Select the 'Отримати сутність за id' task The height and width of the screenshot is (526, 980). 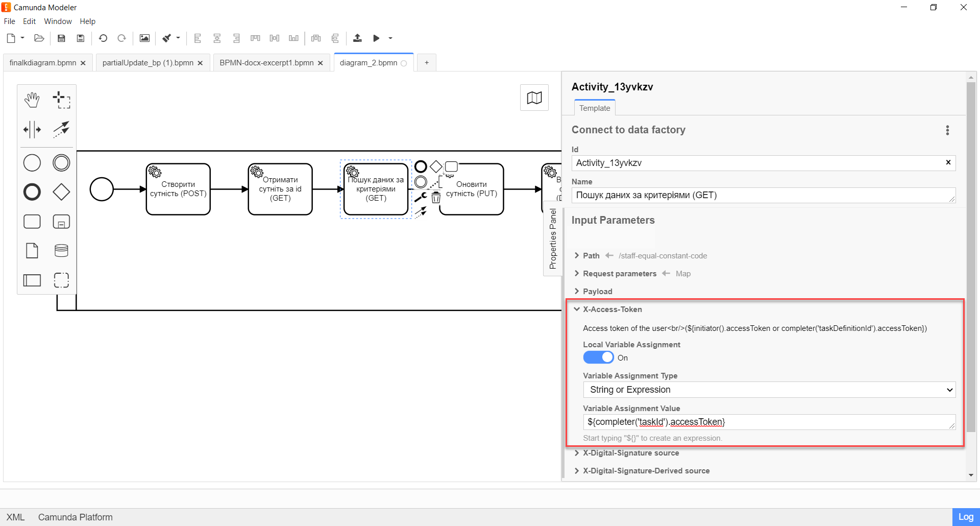(x=280, y=189)
